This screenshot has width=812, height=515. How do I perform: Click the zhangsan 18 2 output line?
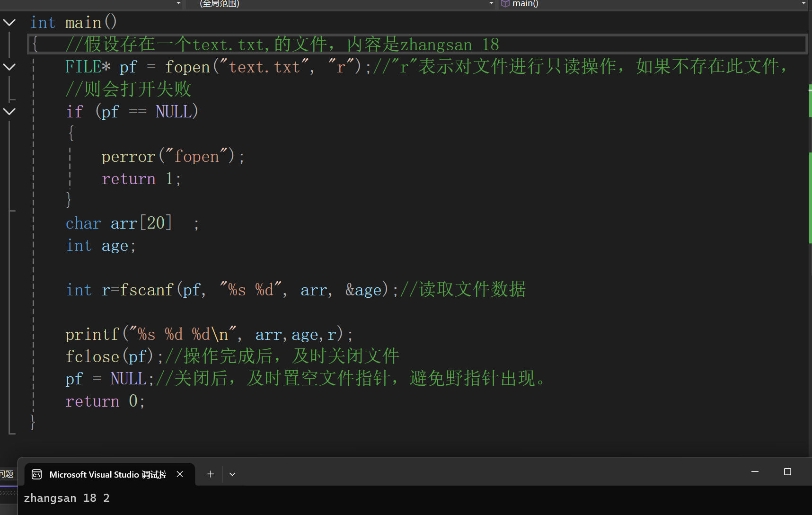[x=66, y=498]
